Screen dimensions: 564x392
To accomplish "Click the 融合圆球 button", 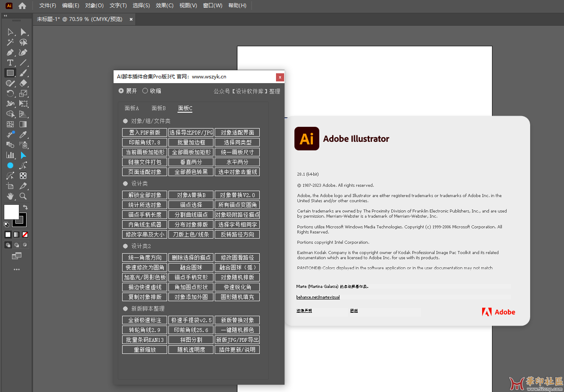I will [x=191, y=267].
